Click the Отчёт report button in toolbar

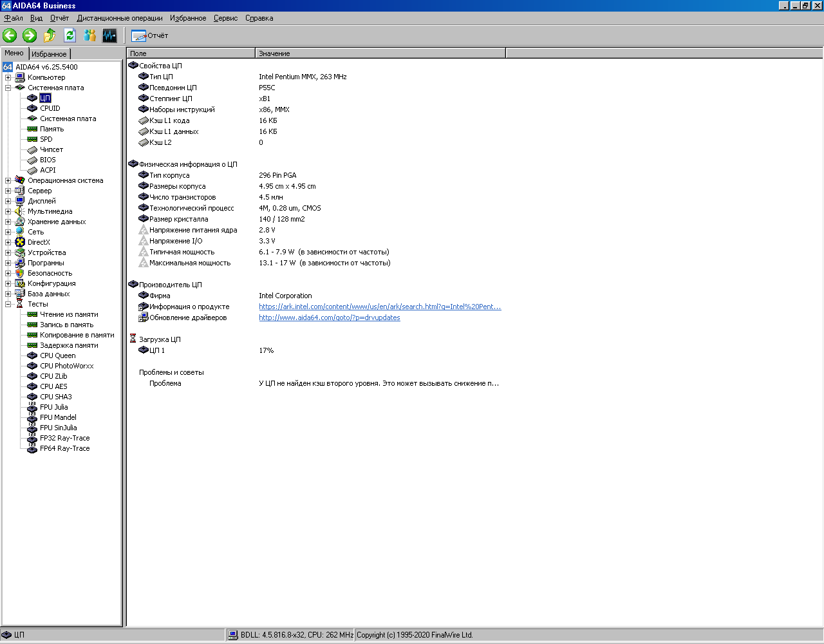[149, 35]
